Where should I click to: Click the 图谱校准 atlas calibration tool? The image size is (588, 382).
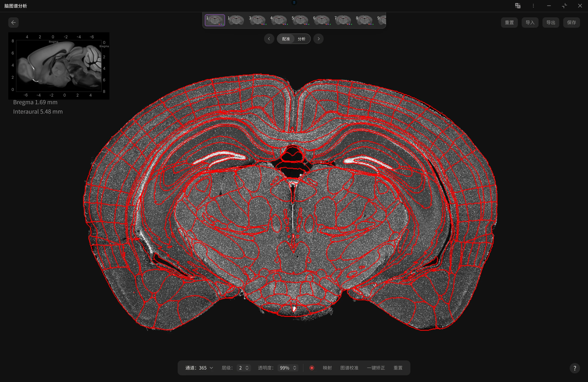pos(349,368)
